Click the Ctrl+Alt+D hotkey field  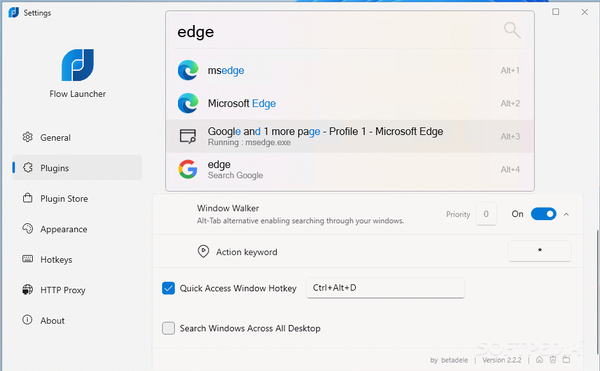385,288
